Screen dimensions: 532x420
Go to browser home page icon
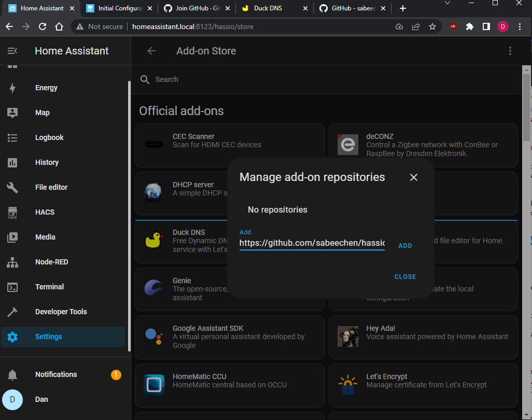pos(59,26)
